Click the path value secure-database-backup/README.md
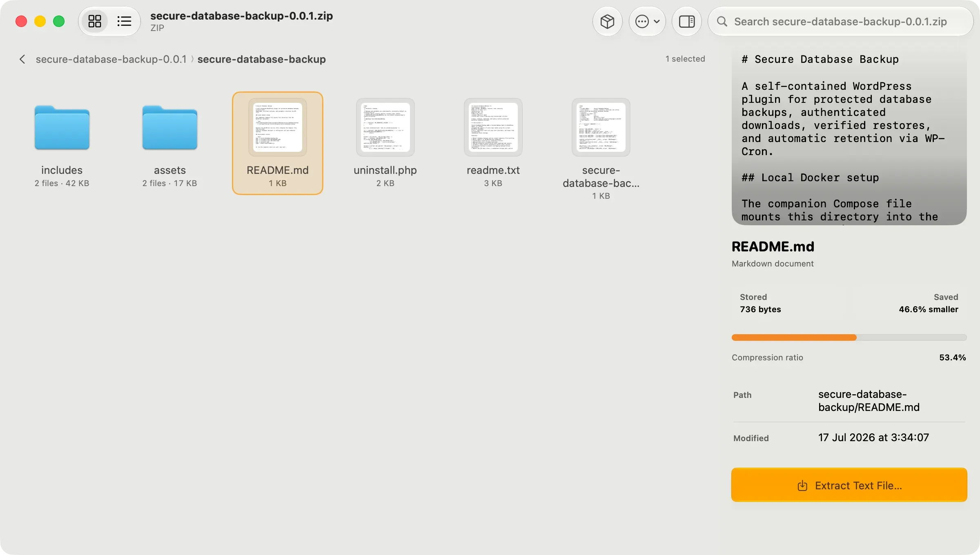Viewport: 980px width, 555px height. coord(869,401)
